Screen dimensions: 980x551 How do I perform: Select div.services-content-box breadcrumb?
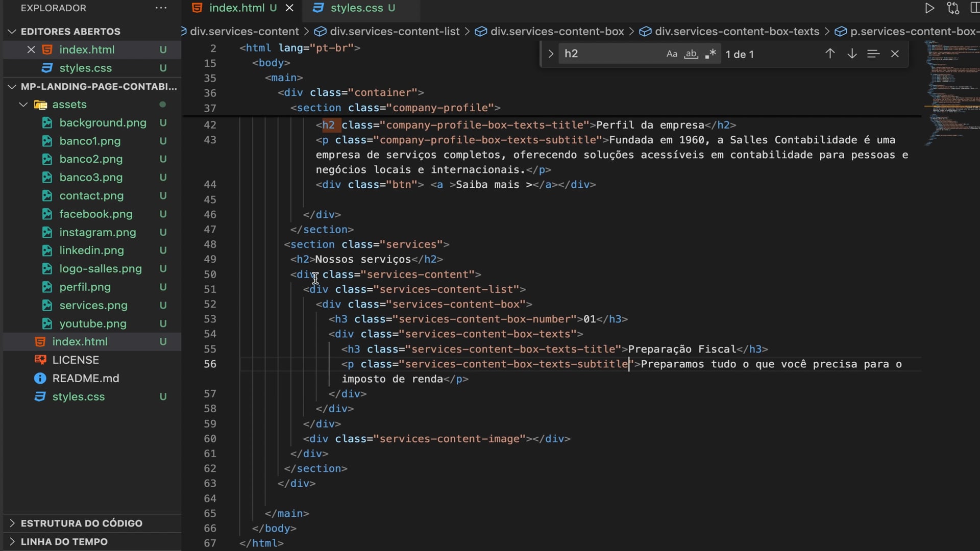pyautogui.click(x=557, y=32)
